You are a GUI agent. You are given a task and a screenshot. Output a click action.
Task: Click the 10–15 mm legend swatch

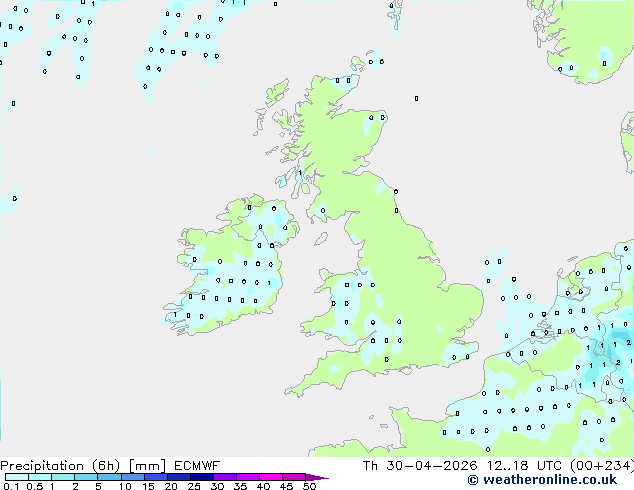pos(133,477)
